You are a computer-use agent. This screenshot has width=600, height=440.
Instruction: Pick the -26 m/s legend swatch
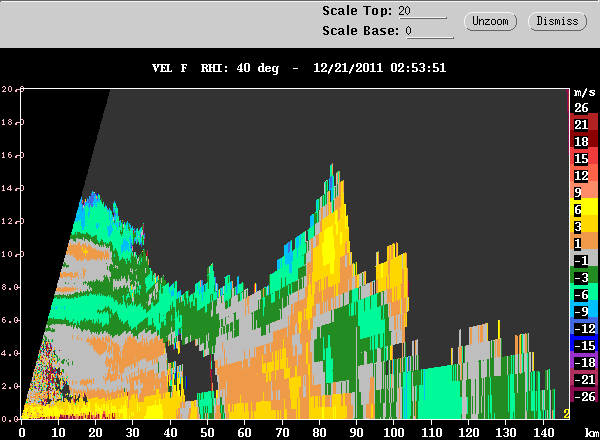[583, 396]
